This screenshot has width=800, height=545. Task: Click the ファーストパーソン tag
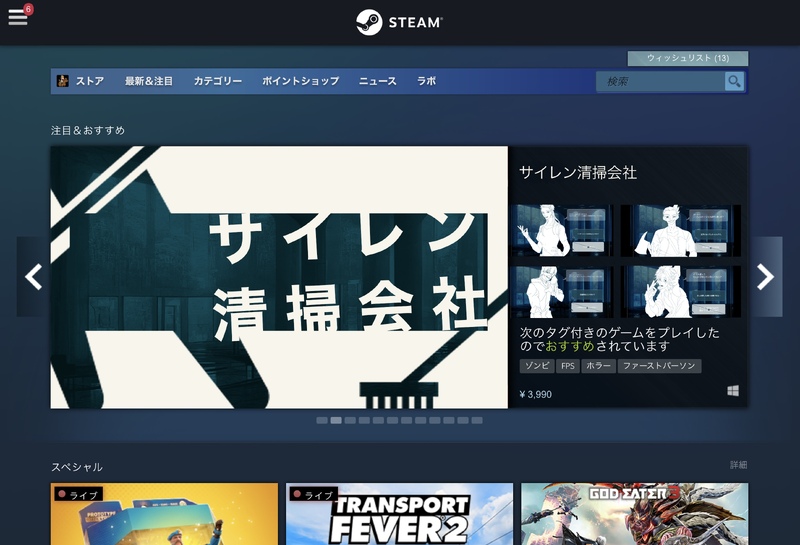(659, 366)
